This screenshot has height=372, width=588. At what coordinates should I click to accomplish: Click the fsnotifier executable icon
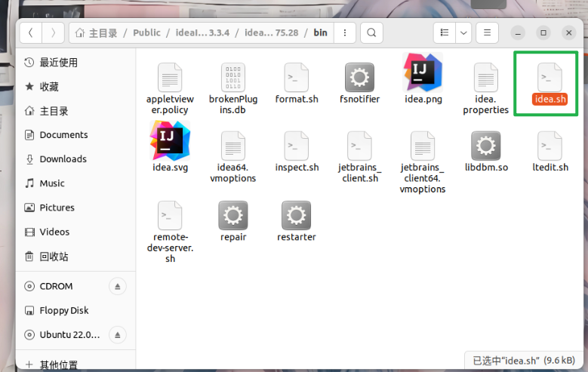359,77
